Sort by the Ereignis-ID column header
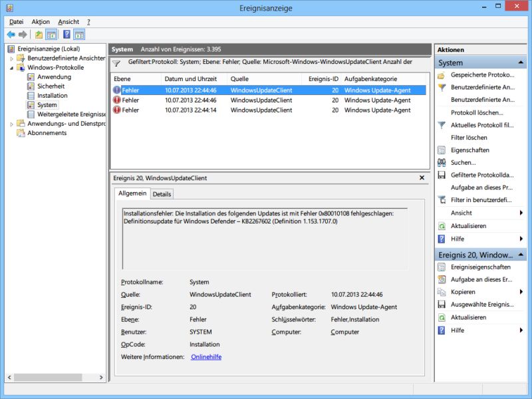 (x=321, y=78)
